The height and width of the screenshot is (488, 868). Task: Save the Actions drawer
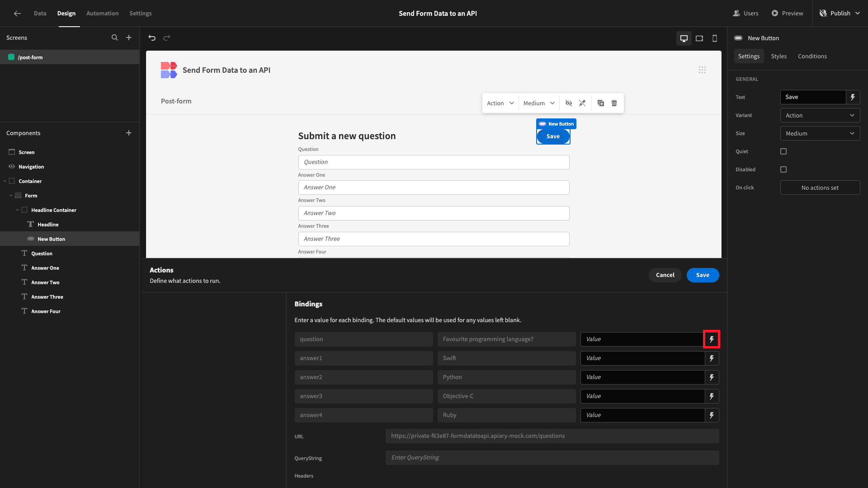tap(703, 275)
